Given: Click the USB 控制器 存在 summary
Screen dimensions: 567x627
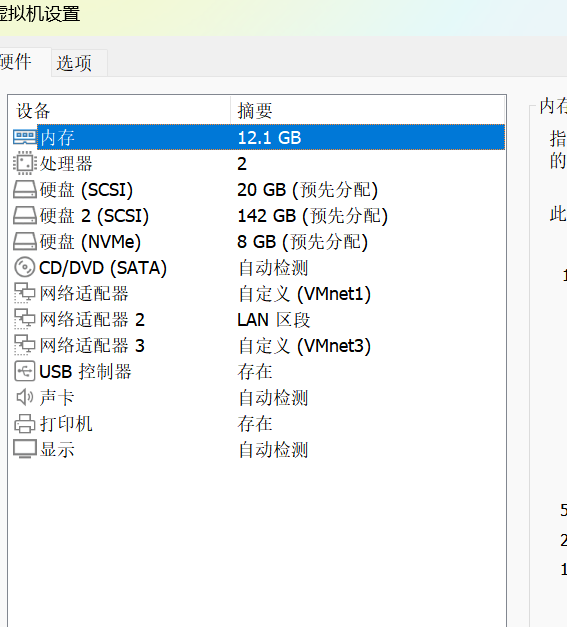Looking at the screenshot, I should coord(255,371).
